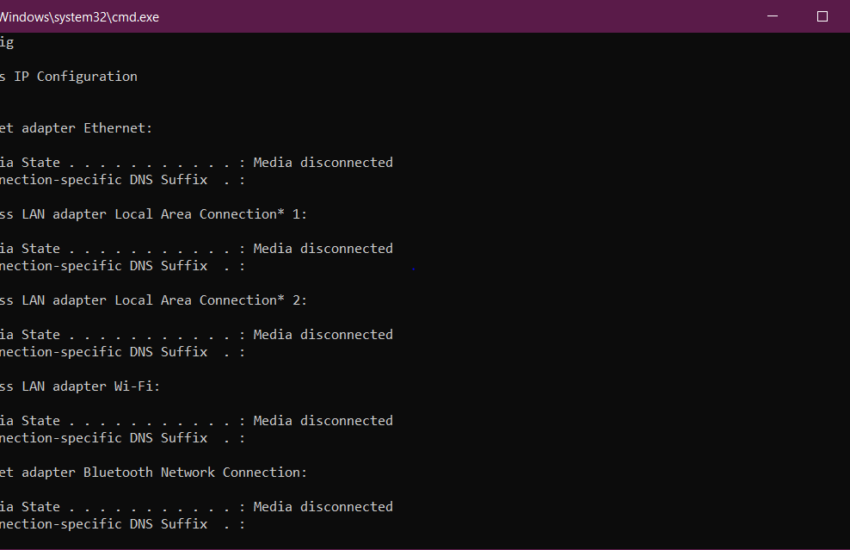Minimize the cmd.exe window
850x550 pixels.
772,16
